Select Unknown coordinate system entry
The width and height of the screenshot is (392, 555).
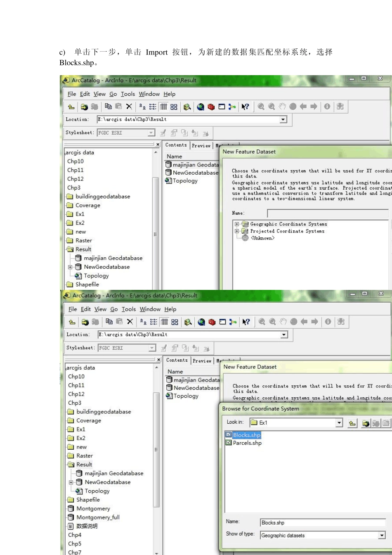pos(262,238)
